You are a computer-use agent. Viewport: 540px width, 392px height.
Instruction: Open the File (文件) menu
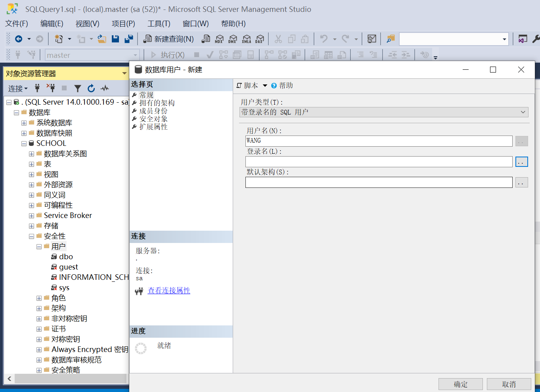[x=17, y=24]
